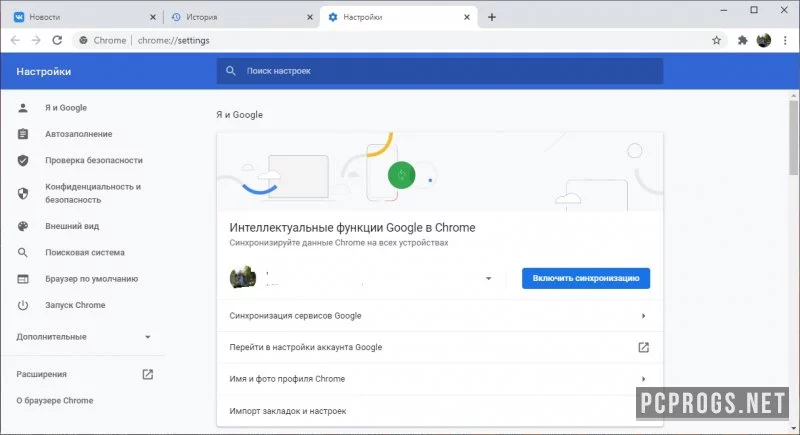Click the Поиск настроек search field
This screenshot has height=435, width=800.
pyautogui.click(x=440, y=71)
